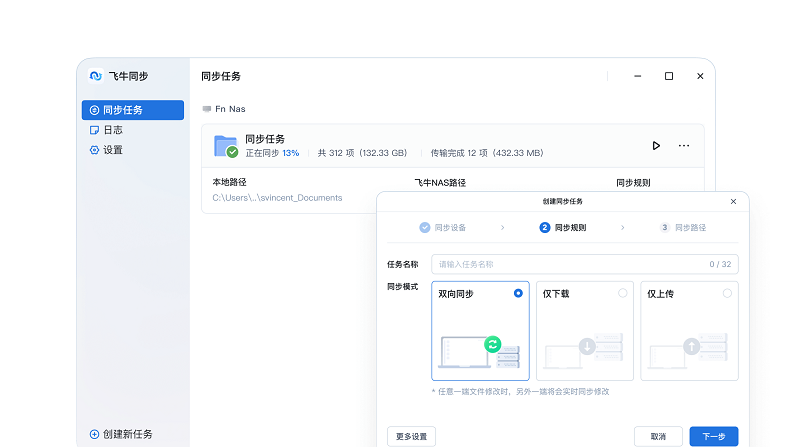
Task: Click the 取消 button
Action: pos(658,436)
